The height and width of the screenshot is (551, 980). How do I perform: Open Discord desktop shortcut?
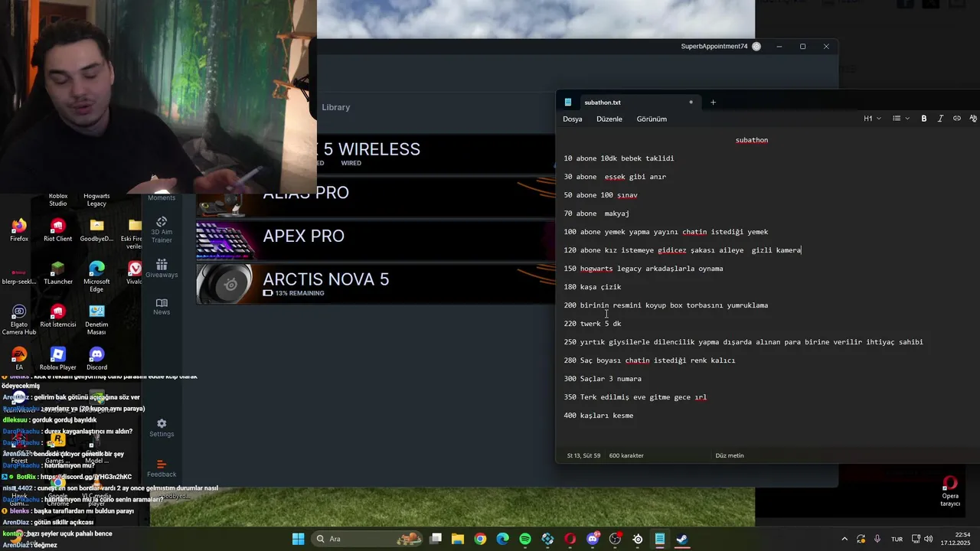click(x=96, y=359)
